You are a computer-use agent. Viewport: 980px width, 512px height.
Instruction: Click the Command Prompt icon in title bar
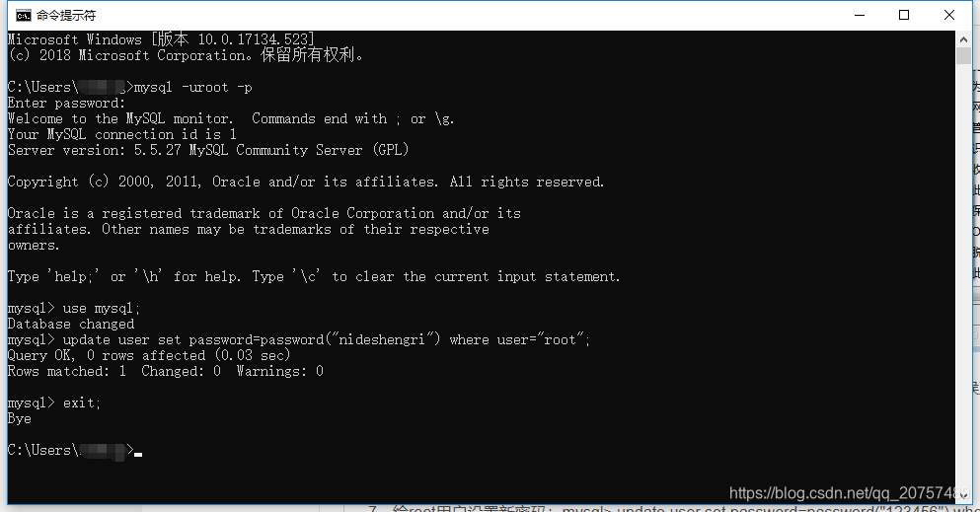23,16
